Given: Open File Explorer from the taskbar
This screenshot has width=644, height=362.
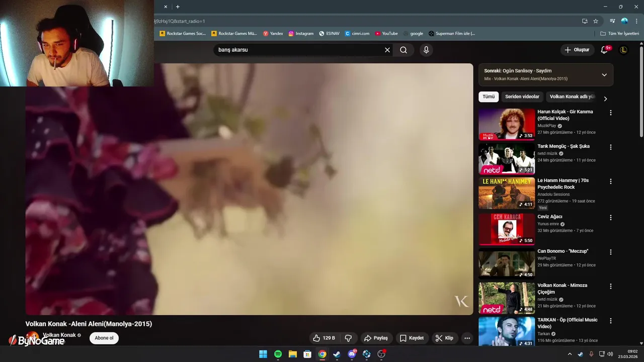Looking at the screenshot, I should 292,354.
